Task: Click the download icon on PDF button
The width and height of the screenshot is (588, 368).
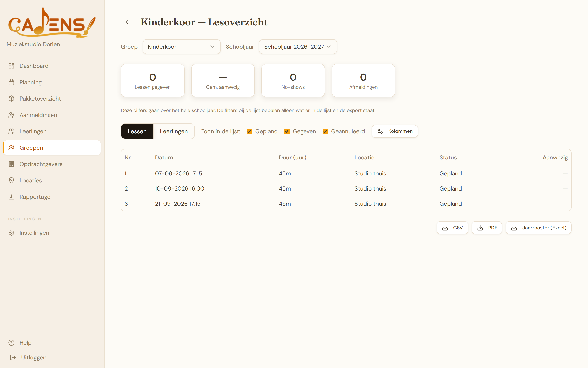Action: point(480,228)
